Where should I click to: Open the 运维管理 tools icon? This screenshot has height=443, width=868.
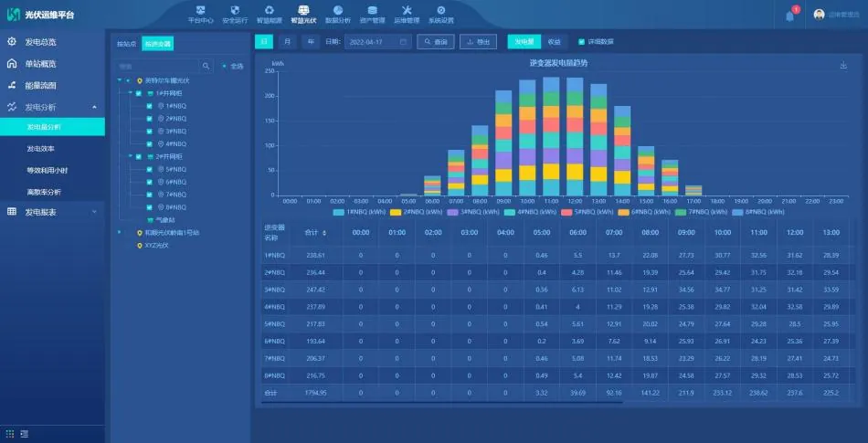pyautogui.click(x=407, y=10)
